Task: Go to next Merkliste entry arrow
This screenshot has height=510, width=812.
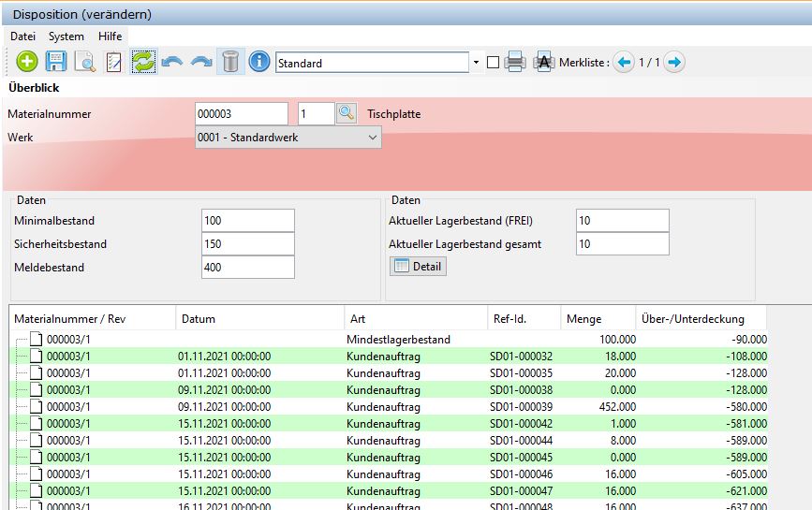Action: 674,63
